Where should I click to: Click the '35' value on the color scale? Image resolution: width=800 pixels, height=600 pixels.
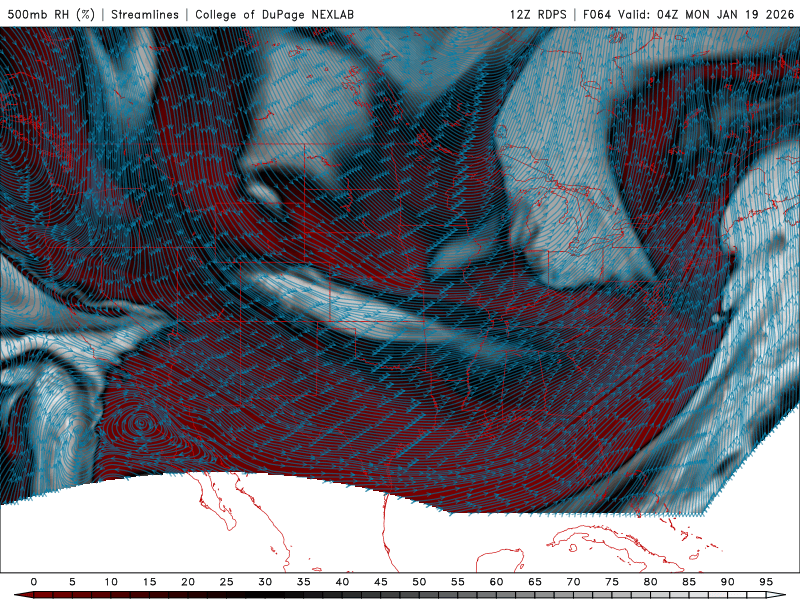pyautogui.click(x=304, y=582)
